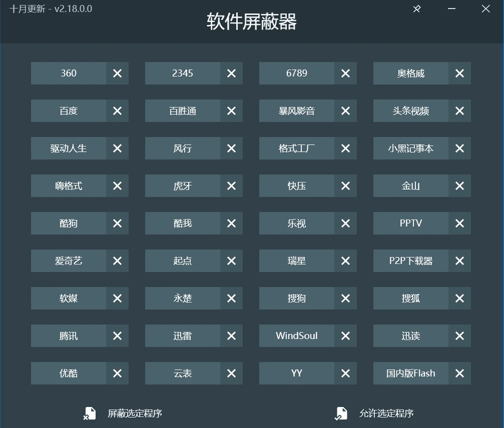Image resolution: width=504 pixels, height=428 pixels.
Task: Click the X icon next to 暴风影音
Action: (x=345, y=111)
